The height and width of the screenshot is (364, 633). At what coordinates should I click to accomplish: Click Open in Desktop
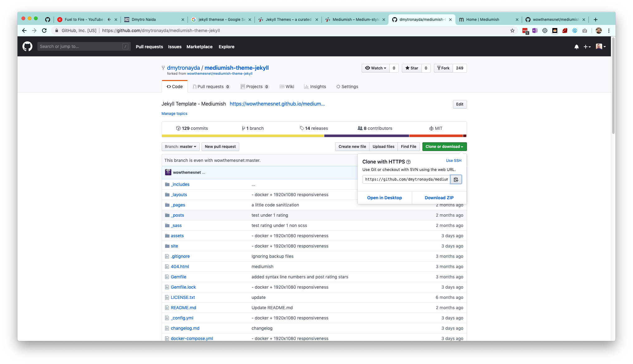click(384, 198)
